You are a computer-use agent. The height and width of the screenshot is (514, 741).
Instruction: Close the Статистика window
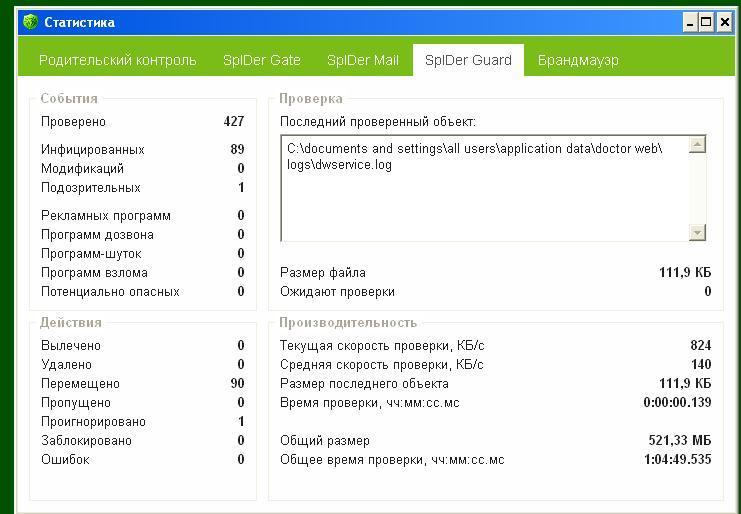click(x=724, y=22)
